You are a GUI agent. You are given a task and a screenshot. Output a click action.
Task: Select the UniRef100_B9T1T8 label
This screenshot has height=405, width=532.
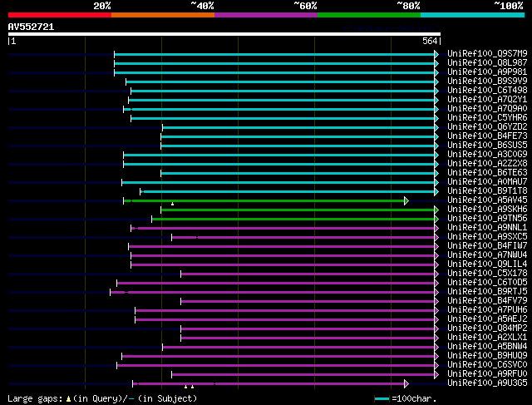487,191
